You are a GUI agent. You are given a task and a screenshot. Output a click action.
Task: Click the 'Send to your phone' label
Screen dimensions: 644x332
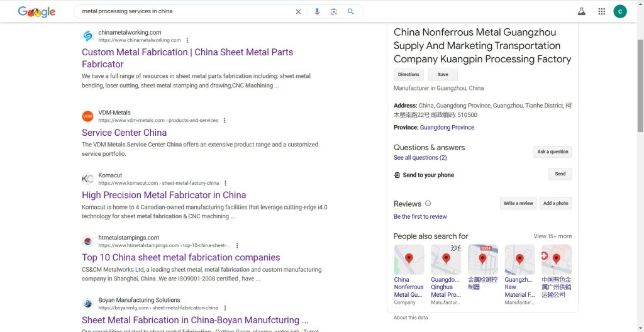tap(428, 175)
